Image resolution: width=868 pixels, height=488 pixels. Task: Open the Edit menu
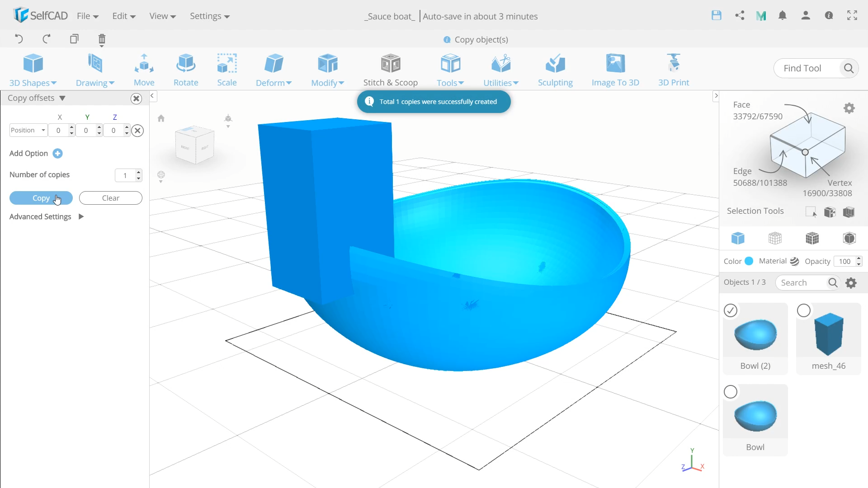(x=124, y=16)
